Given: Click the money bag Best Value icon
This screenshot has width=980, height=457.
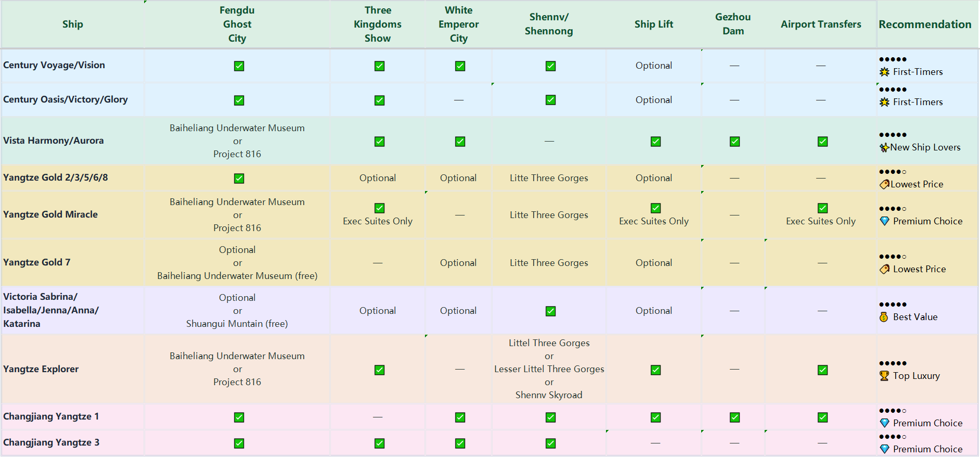Looking at the screenshot, I should click(884, 317).
